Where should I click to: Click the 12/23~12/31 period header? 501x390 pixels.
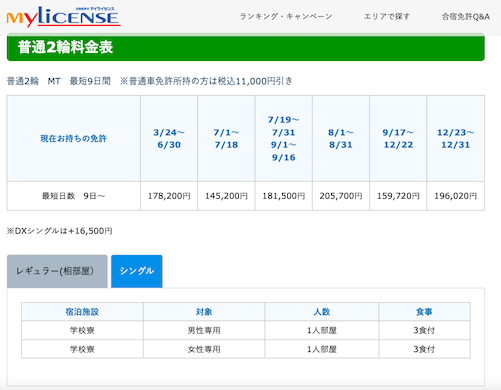[x=456, y=138]
